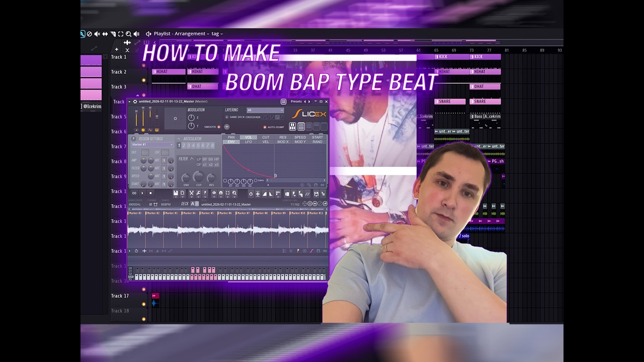The width and height of the screenshot is (644, 362).
Task: Switch to MOD X tab
Action: (283, 142)
